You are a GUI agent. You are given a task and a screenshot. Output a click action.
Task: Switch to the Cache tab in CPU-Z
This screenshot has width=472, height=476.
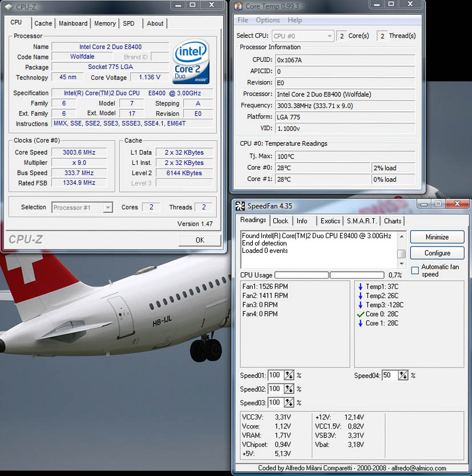tap(43, 23)
